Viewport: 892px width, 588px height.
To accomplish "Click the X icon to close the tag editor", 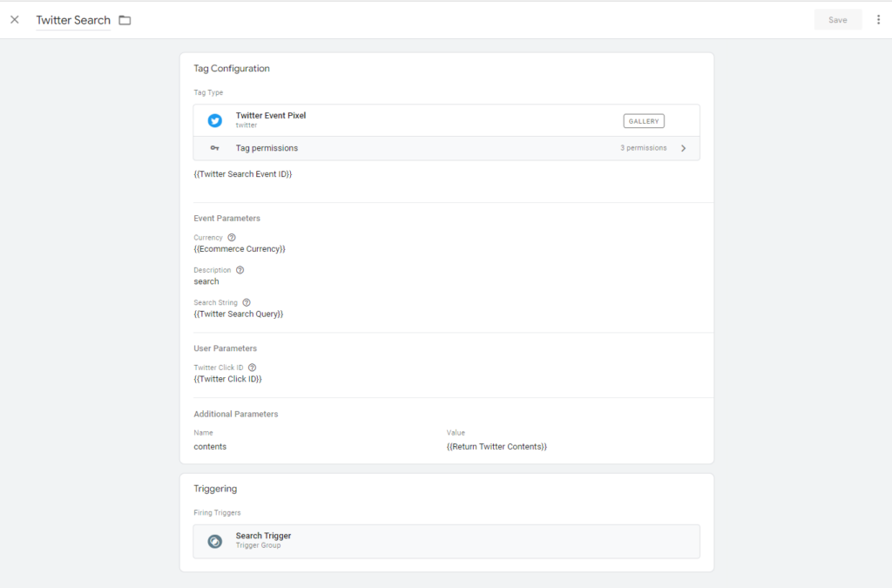I will [x=14, y=20].
